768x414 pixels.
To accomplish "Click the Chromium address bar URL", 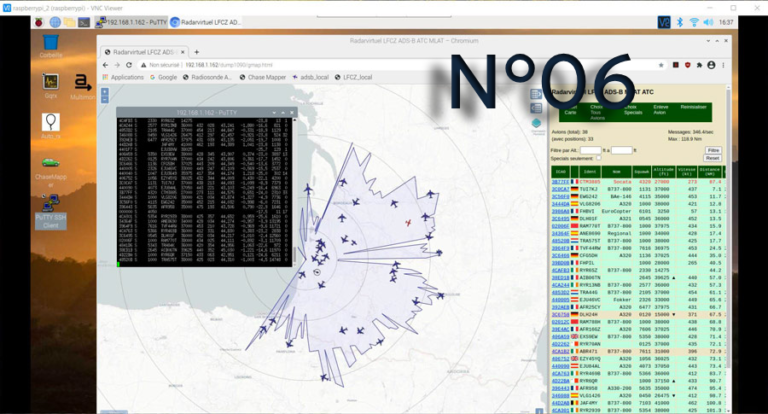I will pyautogui.click(x=229, y=65).
